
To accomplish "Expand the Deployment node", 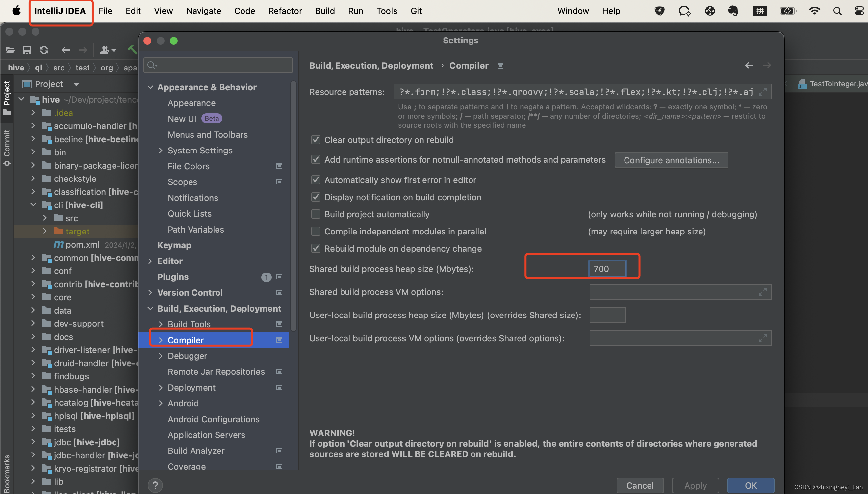I will pos(161,388).
